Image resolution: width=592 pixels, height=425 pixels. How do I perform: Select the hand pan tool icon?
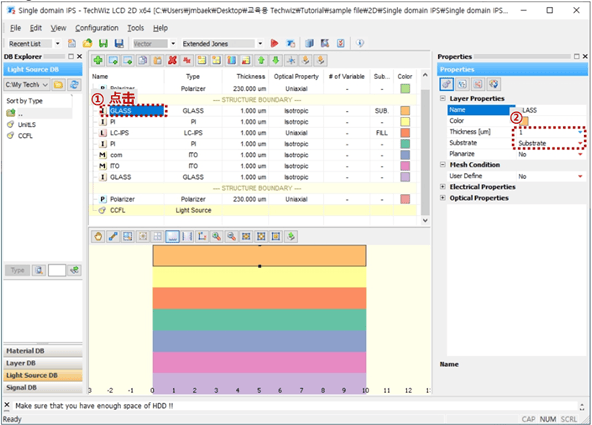pyautogui.click(x=98, y=237)
